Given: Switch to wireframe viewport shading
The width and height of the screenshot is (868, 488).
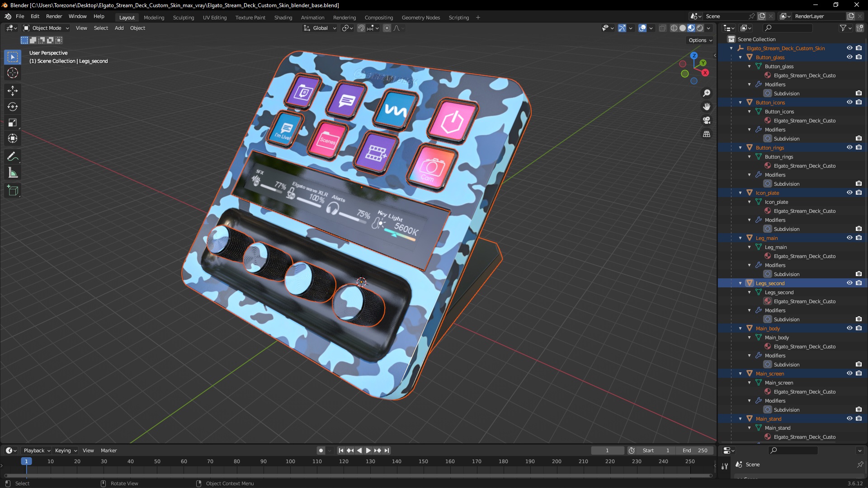Looking at the screenshot, I should pyautogui.click(x=674, y=28).
